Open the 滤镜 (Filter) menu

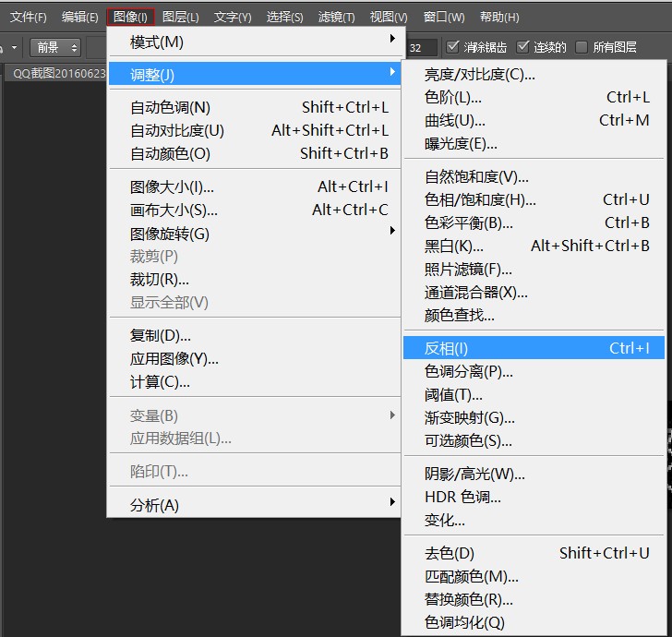336,17
